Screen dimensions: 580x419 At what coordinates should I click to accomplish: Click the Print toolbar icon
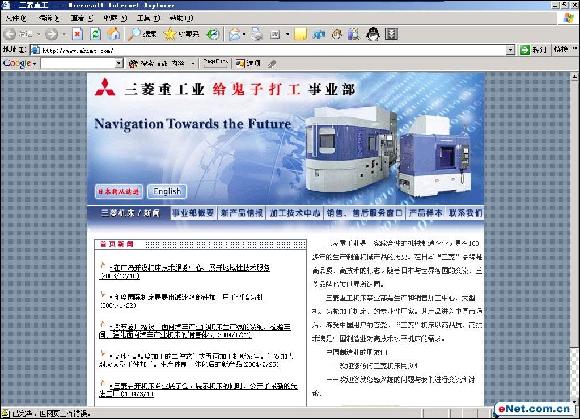tap(257, 34)
